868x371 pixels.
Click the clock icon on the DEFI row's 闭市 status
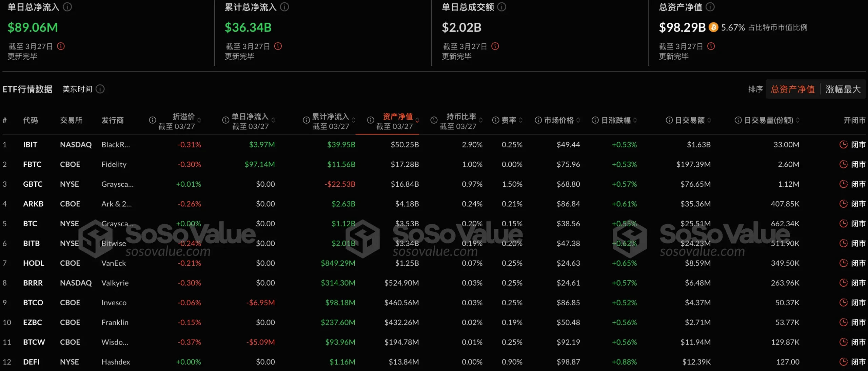[843, 362]
